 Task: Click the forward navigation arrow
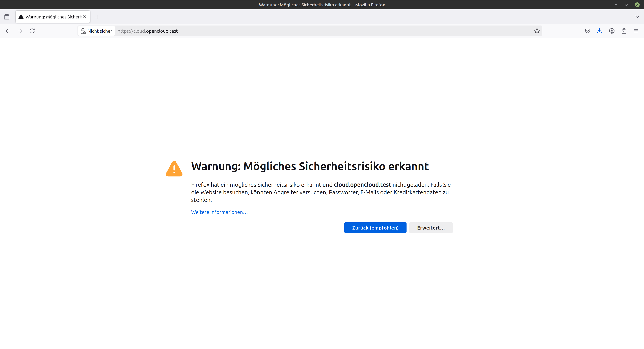click(20, 31)
